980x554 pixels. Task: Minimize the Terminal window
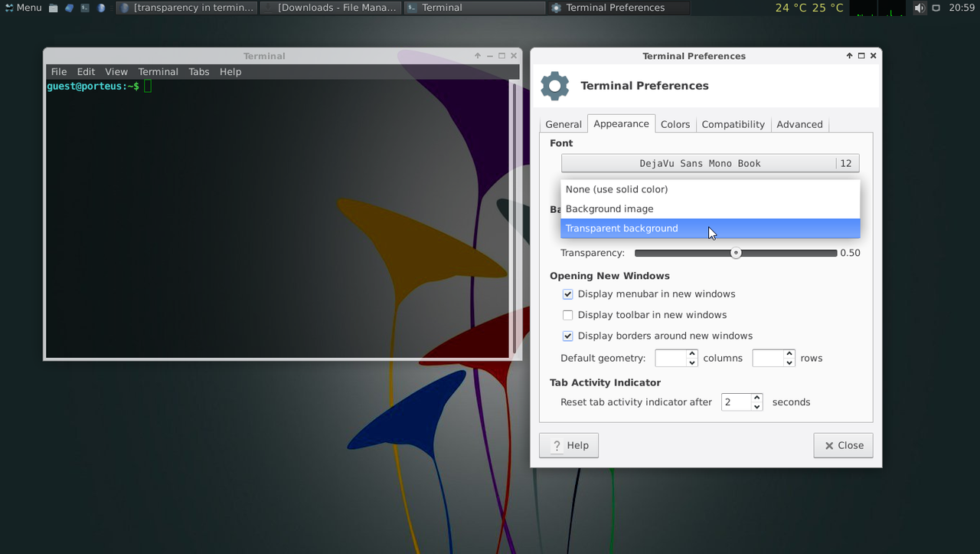490,56
